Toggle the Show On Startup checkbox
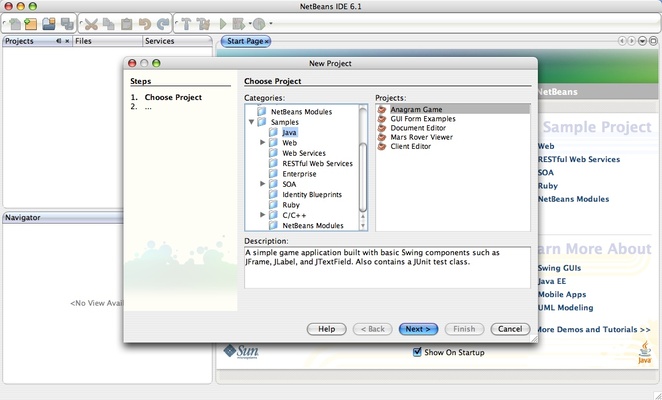This screenshot has height=400, width=662. [x=417, y=352]
